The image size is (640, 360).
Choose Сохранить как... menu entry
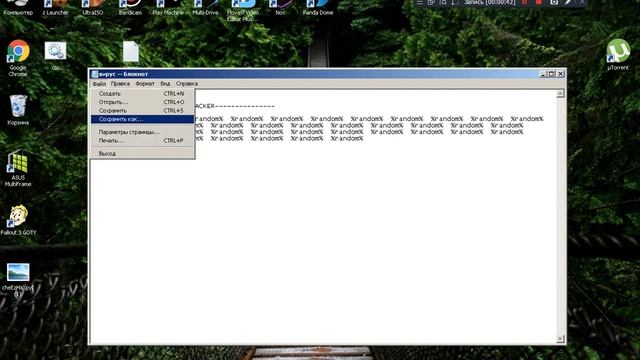142,119
